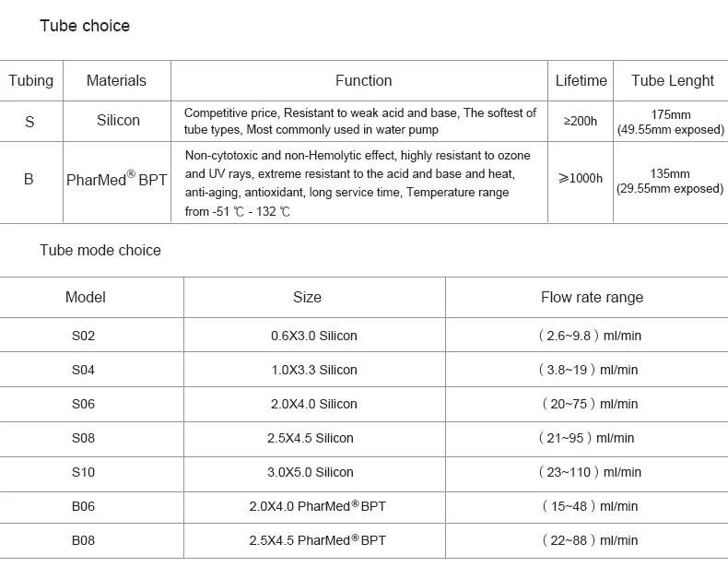Select the ≥200h lifetime cell
This screenshot has height=567, width=728.
click(x=581, y=121)
